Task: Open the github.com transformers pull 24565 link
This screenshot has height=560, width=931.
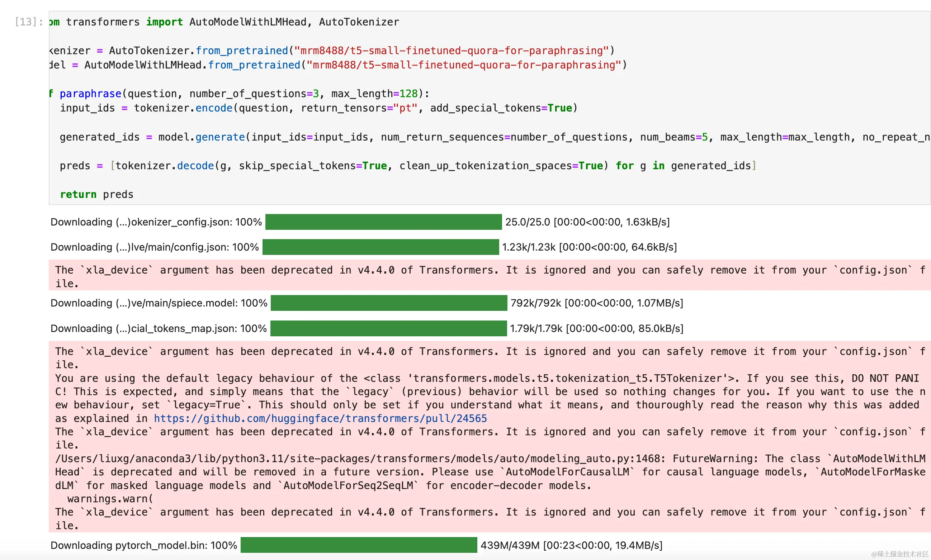Action: 320,418
